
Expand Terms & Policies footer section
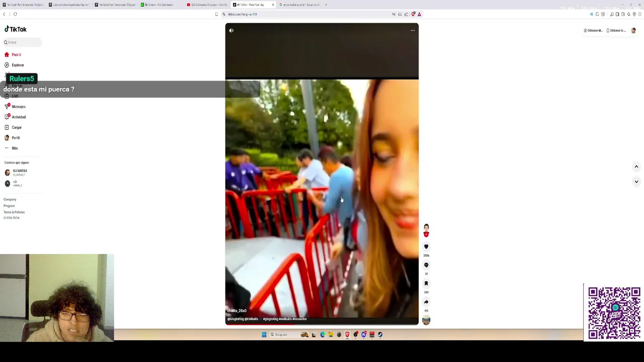14,212
